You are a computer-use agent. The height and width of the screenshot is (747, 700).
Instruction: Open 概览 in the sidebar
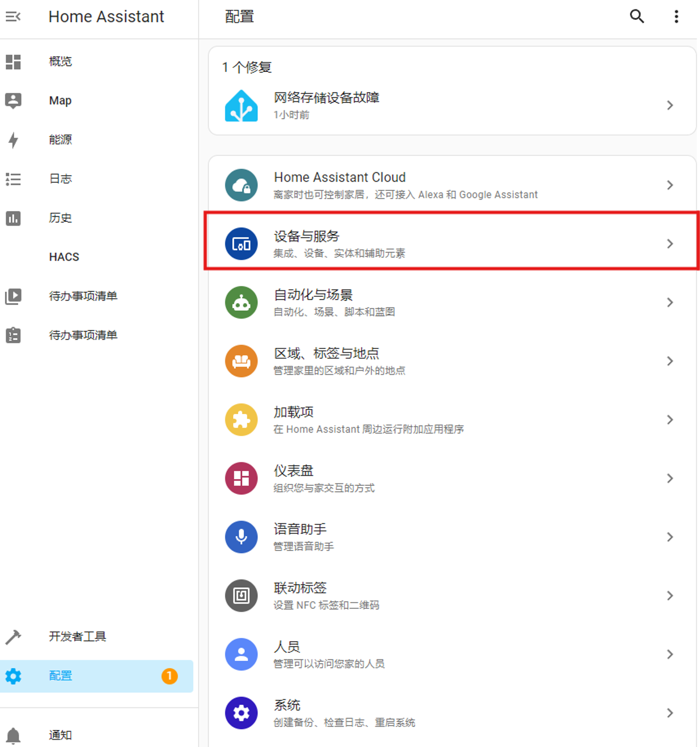pos(60,62)
